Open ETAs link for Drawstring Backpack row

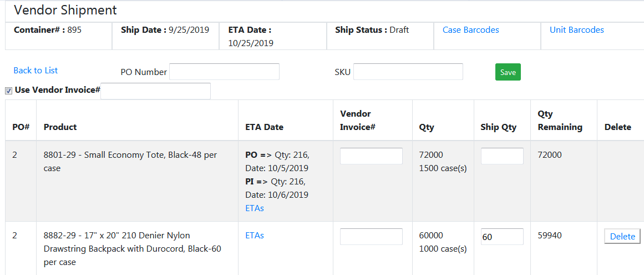255,236
